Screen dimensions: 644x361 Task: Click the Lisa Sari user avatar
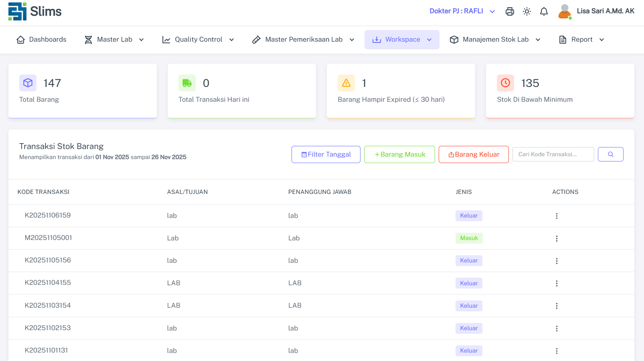565,12
